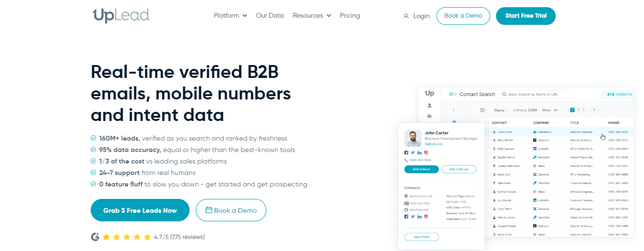Screen dimensions: 644x251
Task: Click the Unlock Email button
Action: click(421, 169)
